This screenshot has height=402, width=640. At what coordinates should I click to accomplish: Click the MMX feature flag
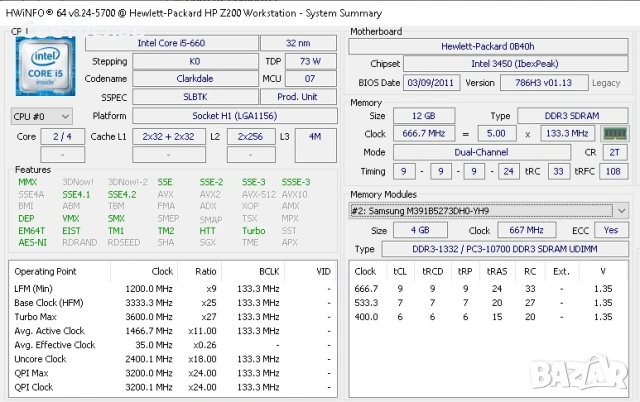click(x=28, y=182)
